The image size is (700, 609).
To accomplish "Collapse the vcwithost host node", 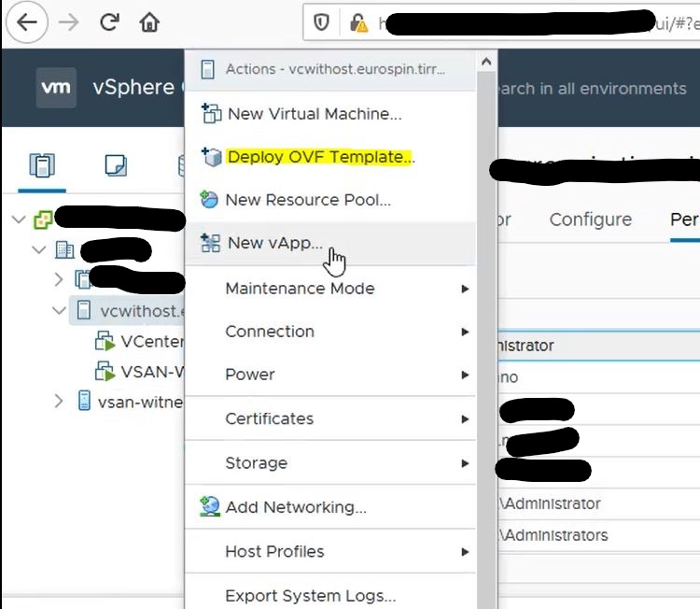I will (x=59, y=310).
